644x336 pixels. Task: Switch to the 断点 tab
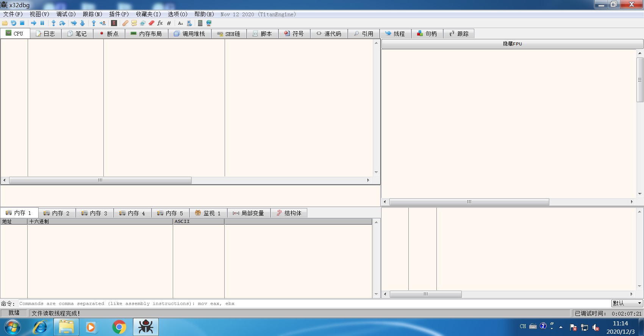[x=109, y=34]
